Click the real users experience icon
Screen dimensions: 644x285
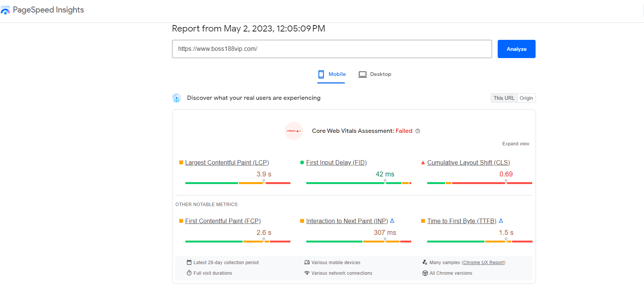point(177,98)
